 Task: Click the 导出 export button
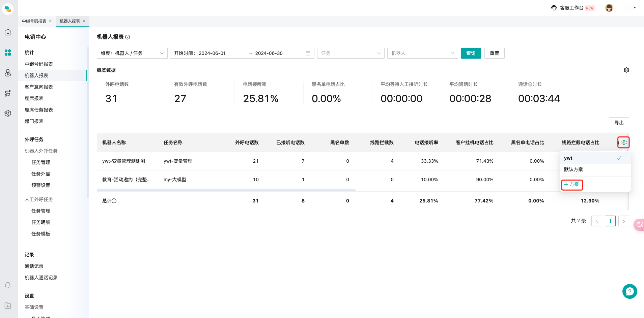619,123
